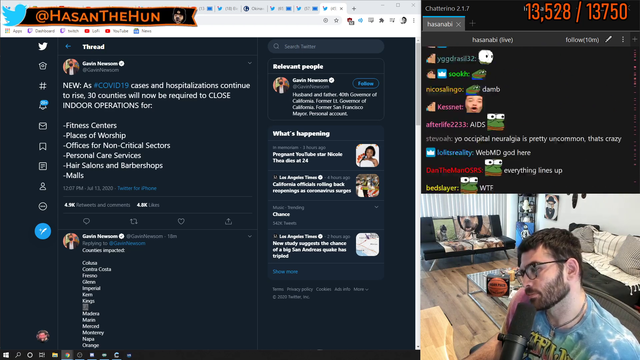Open the twitch bookmark
The width and height of the screenshot is (640, 360).
(69, 31)
